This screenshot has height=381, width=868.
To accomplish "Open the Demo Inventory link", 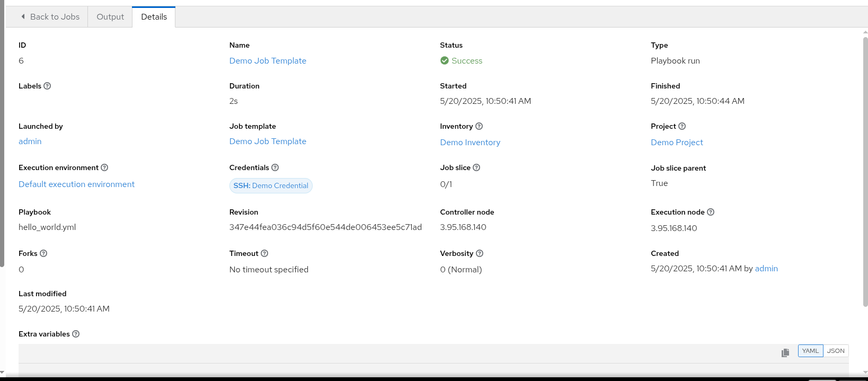I will pos(470,143).
